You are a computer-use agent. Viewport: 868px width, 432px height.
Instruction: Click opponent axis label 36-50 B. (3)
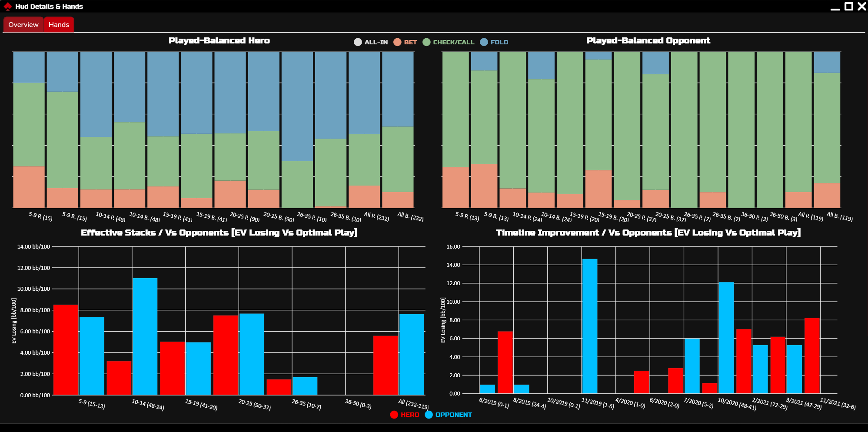click(x=783, y=216)
